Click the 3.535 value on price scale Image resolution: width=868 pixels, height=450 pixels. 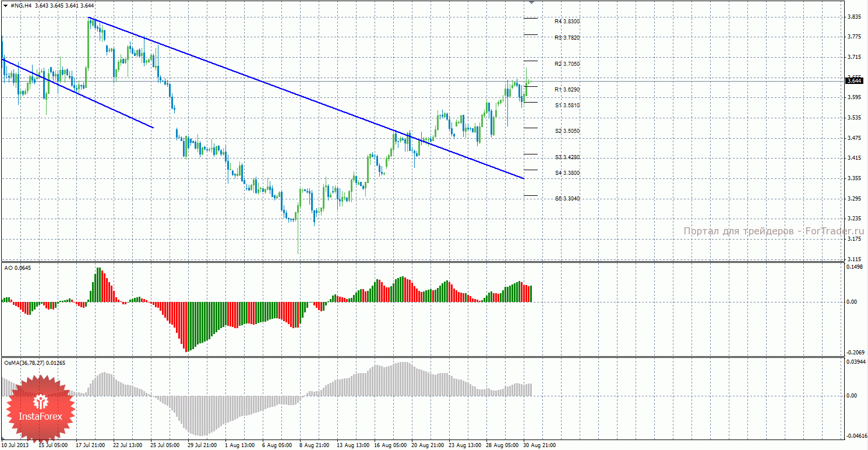855,118
